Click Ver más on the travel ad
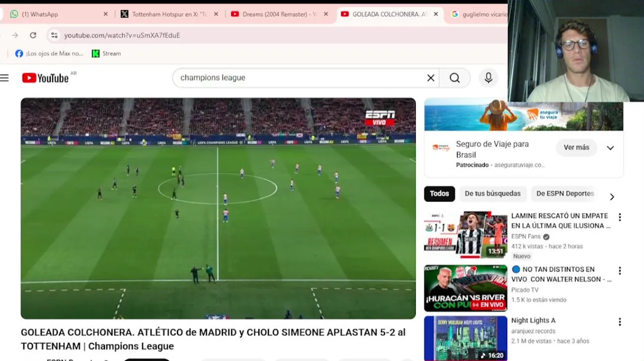 (576, 147)
